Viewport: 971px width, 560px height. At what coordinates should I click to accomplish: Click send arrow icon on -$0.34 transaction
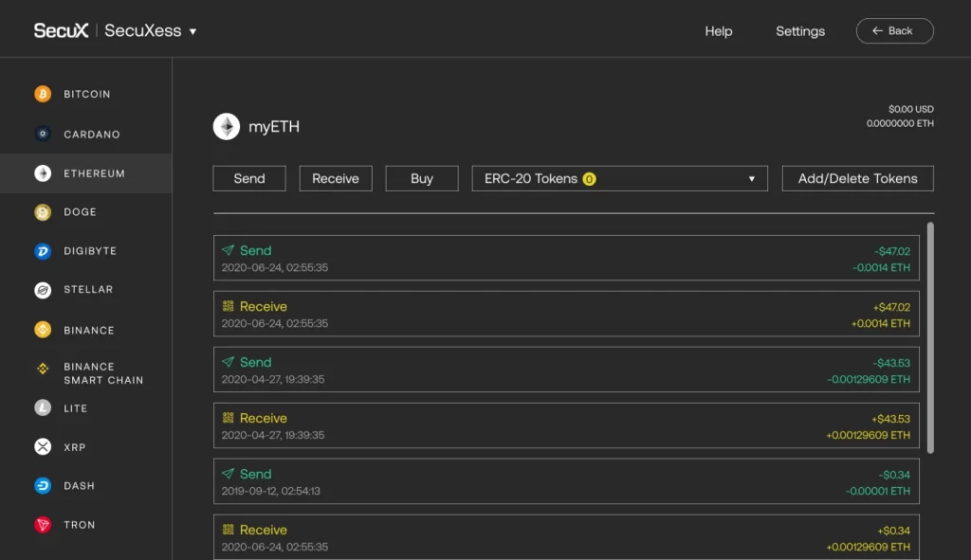coord(228,474)
